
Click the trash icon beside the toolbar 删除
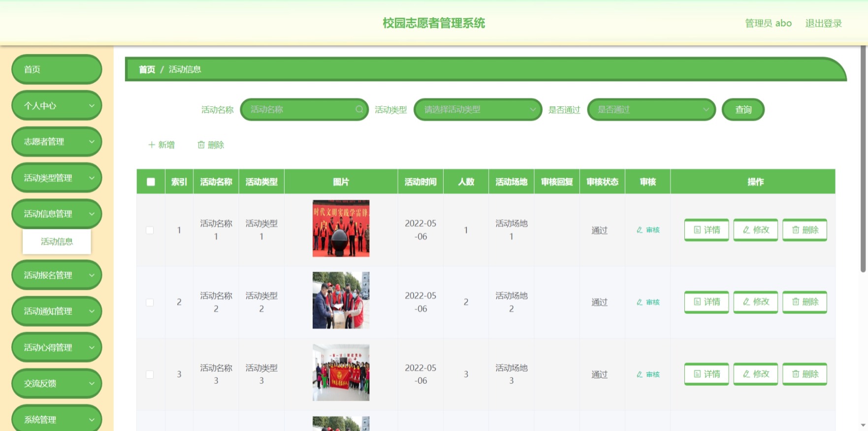(x=201, y=145)
